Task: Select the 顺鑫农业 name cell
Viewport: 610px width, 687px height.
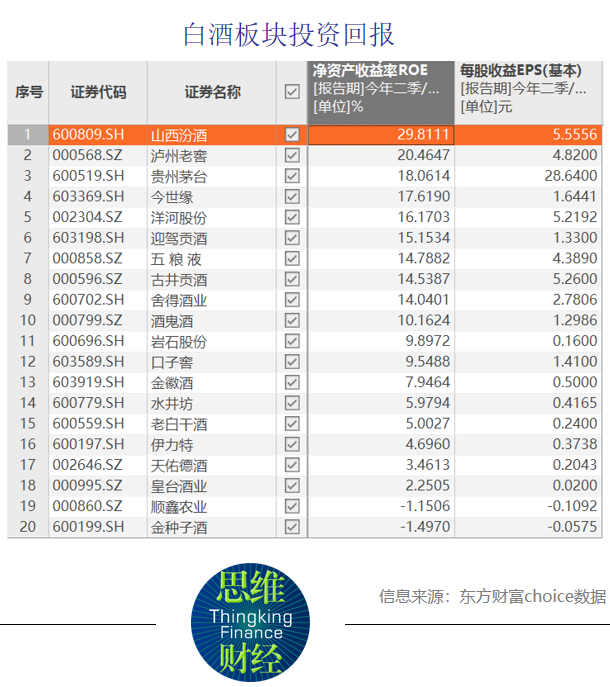Action: (x=212, y=506)
